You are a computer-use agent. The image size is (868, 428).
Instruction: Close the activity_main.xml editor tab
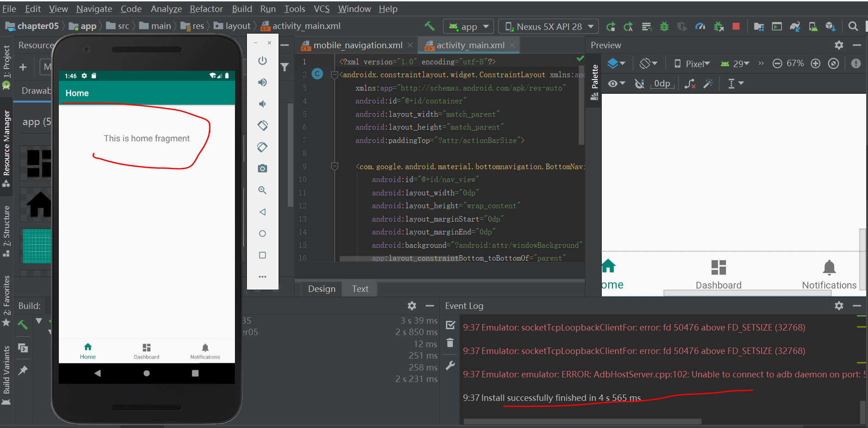click(x=512, y=45)
